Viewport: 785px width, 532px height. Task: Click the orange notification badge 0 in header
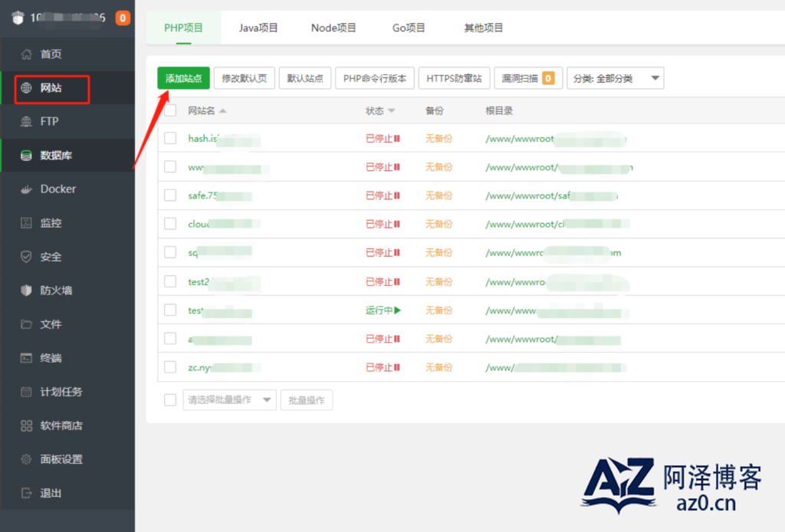click(x=123, y=18)
